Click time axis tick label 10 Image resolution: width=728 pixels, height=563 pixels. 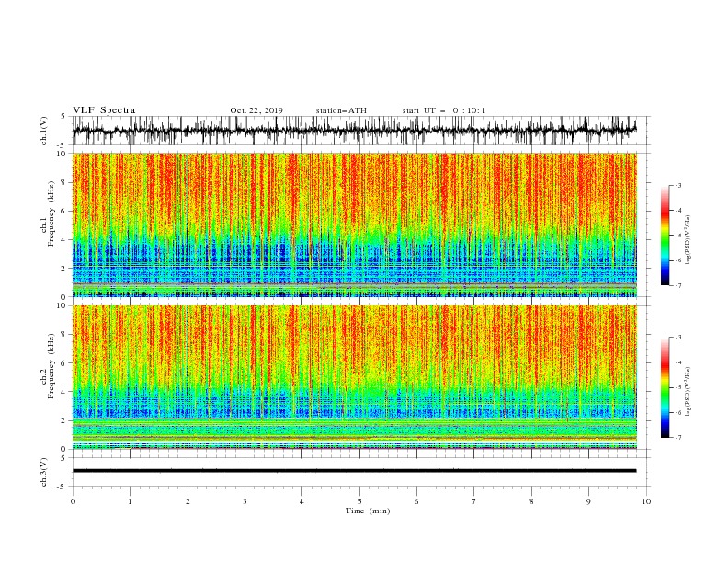pos(646,501)
